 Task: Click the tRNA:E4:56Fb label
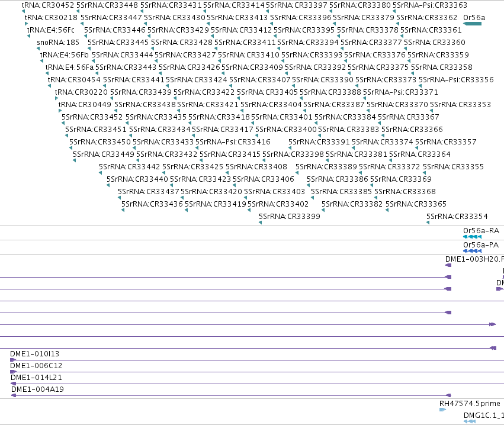[65, 55]
